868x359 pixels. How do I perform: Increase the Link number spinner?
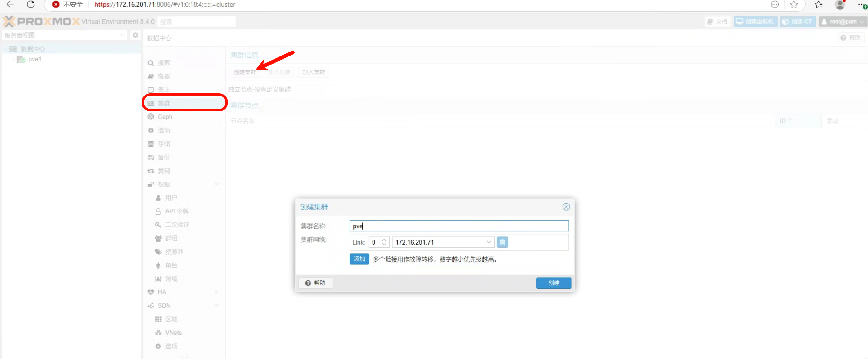(x=384, y=240)
